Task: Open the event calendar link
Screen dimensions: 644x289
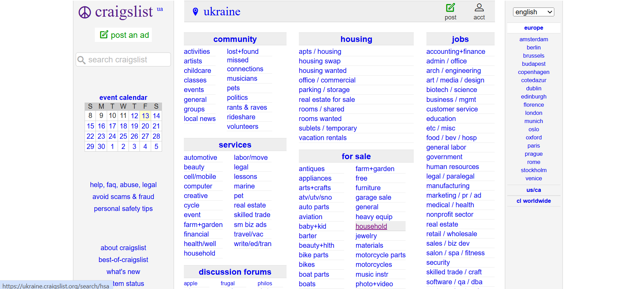Action: click(123, 97)
